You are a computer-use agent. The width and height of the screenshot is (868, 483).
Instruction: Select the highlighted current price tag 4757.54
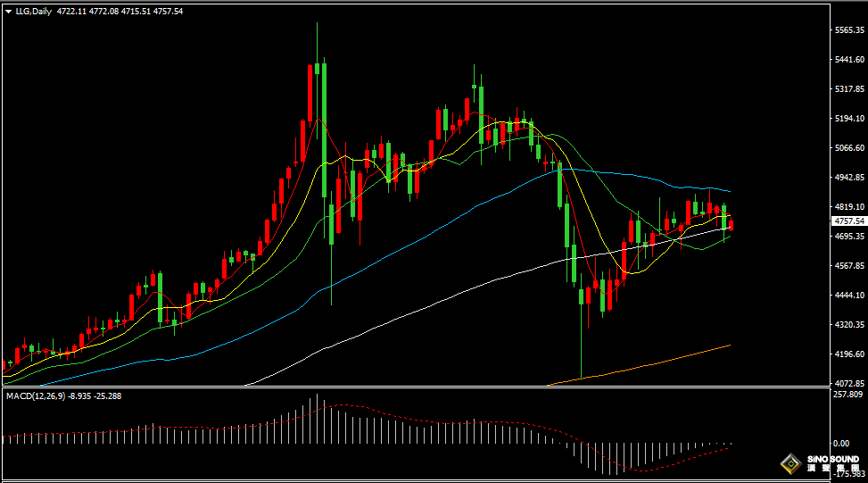(849, 221)
